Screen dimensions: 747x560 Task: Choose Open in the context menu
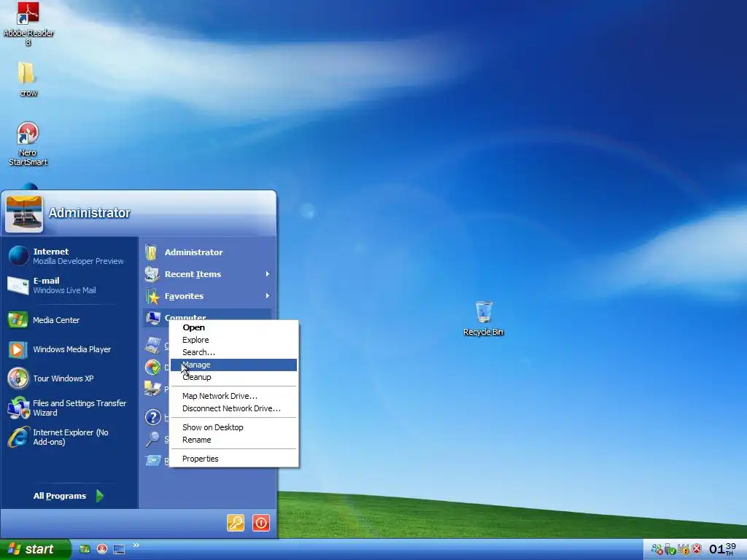coord(234,327)
